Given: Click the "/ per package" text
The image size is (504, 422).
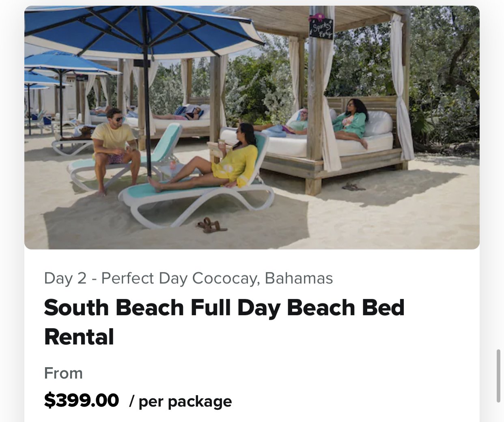Looking at the screenshot, I should tap(181, 401).
